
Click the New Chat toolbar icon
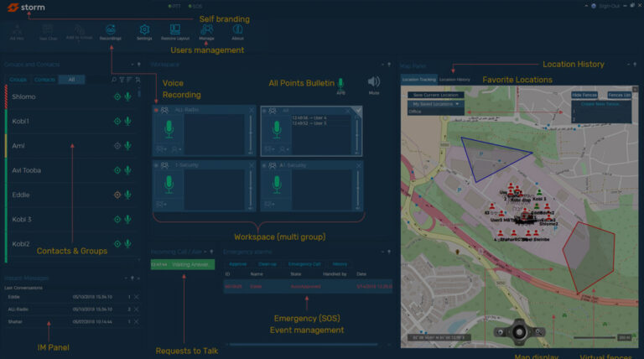click(x=48, y=33)
